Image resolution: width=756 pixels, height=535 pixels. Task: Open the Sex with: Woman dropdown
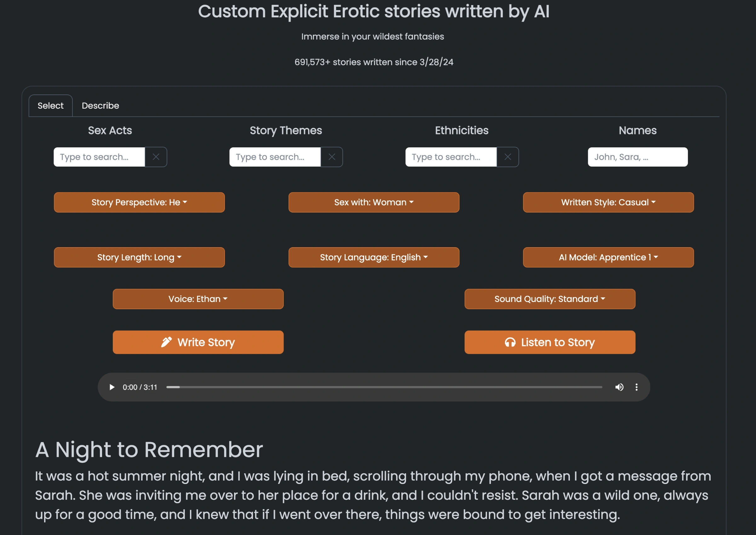tap(374, 202)
